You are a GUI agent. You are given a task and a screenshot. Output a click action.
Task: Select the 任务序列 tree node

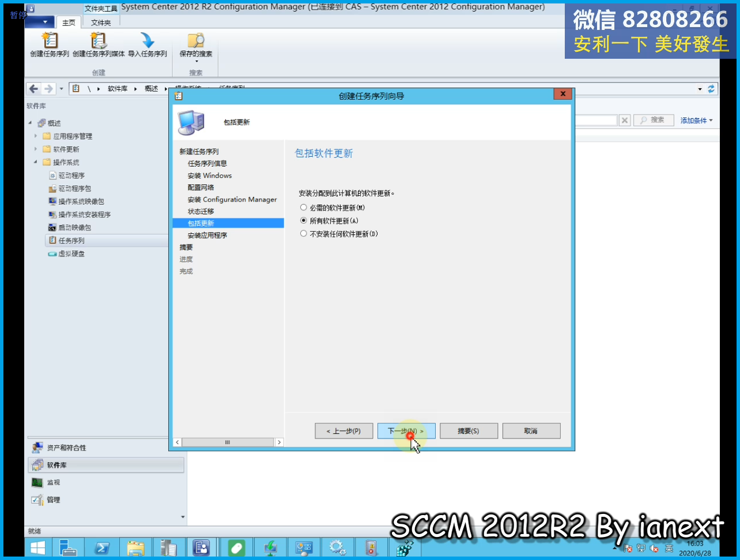pos(71,241)
